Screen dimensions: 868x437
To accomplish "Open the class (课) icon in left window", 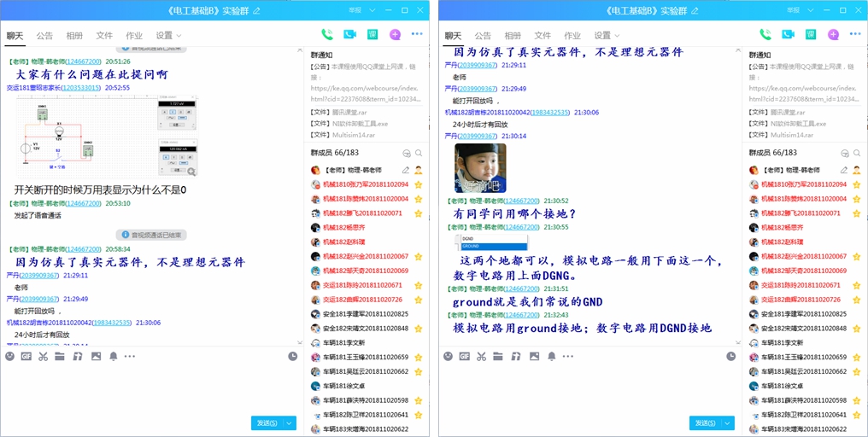I will click(x=372, y=35).
